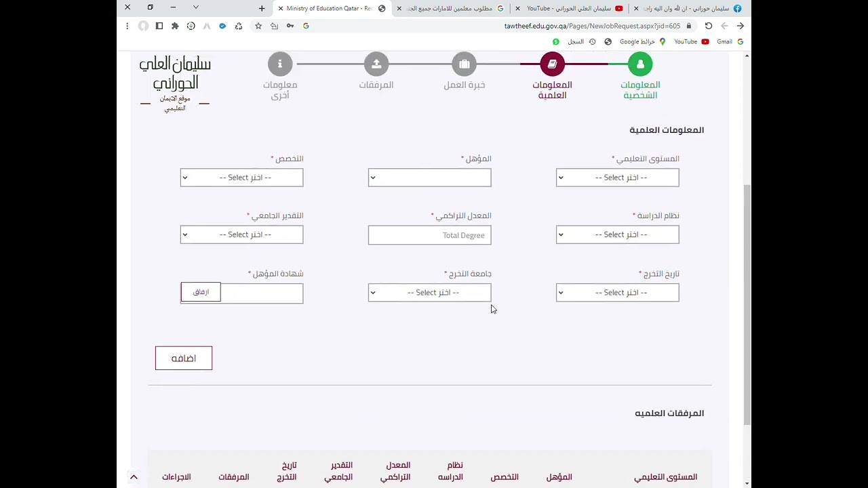Open saved passwords key icon
The width and height of the screenshot is (868, 488).
pyautogui.click(x=290, y=26)
